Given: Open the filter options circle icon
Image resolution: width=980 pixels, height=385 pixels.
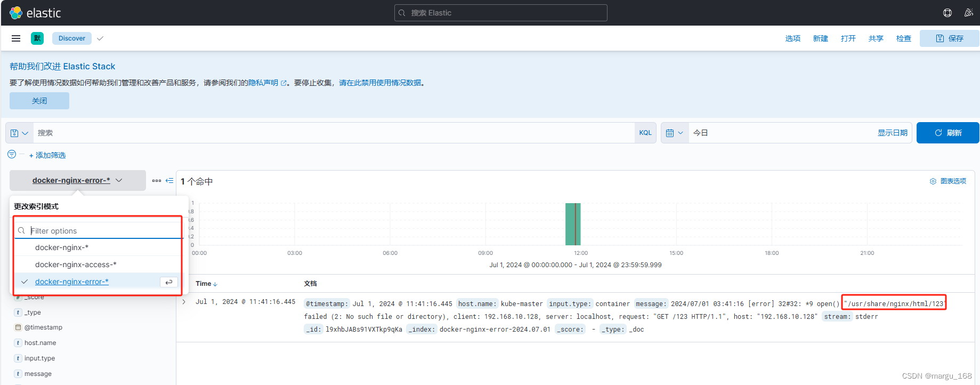Looking at the screenshot, I should pos(12,154).
